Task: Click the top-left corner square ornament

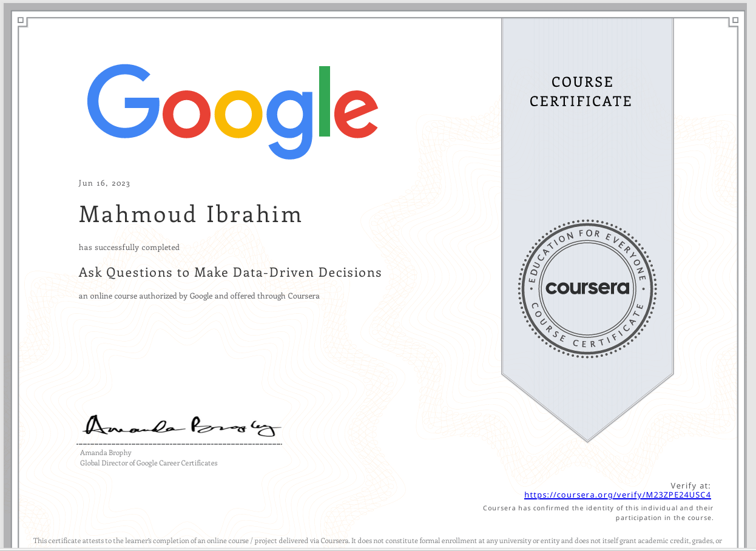Action: (21, 21)
